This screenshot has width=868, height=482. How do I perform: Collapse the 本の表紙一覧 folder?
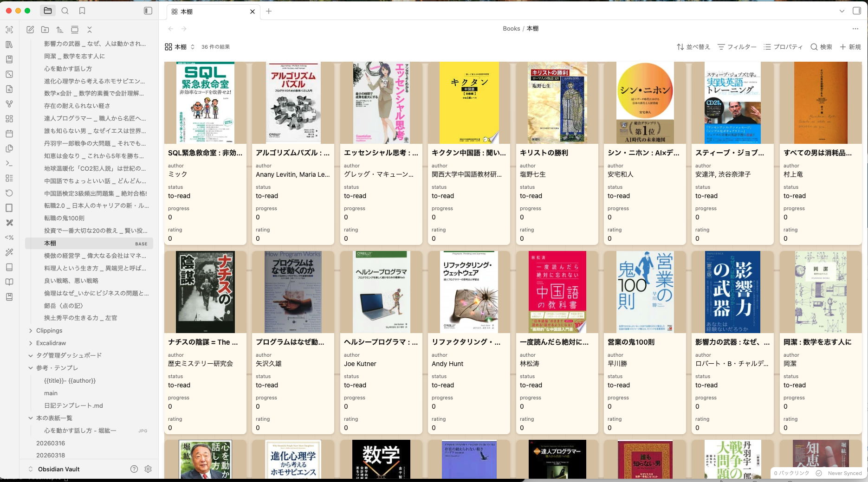(x=31, y=418)
